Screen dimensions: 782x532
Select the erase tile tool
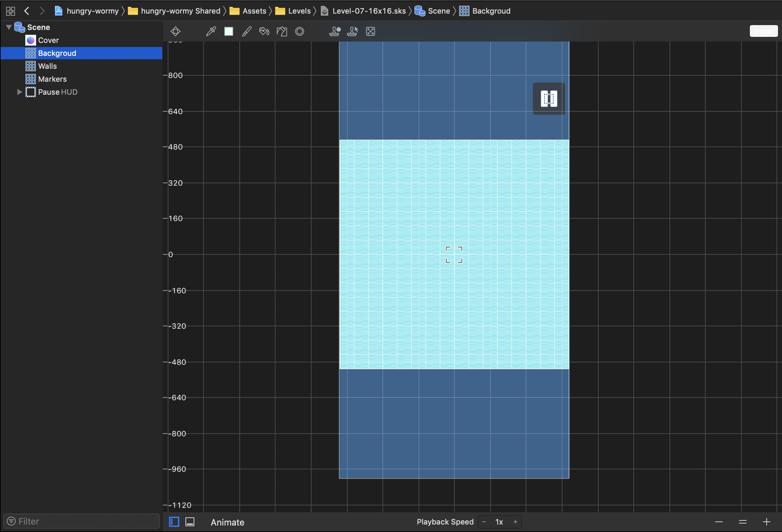[282, 31]
